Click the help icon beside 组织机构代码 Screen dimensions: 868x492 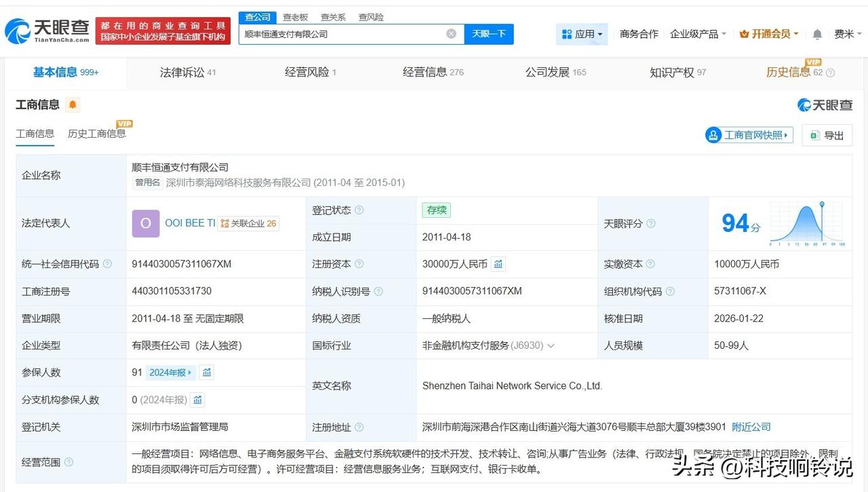(670, 291)
